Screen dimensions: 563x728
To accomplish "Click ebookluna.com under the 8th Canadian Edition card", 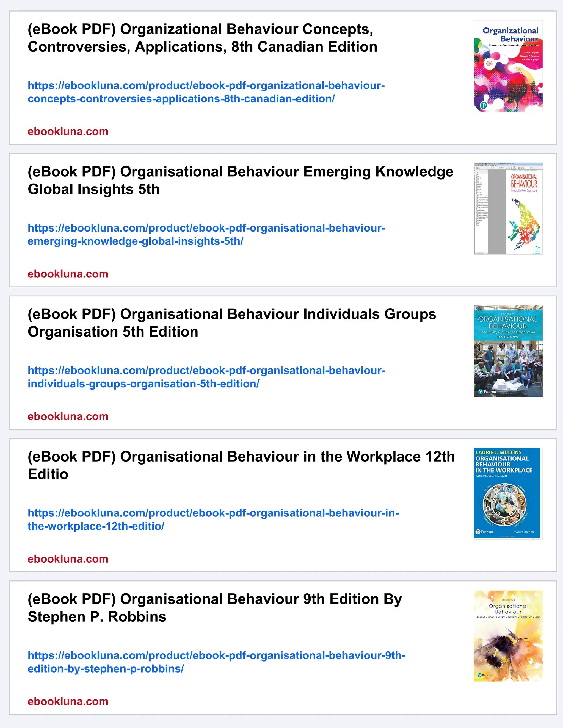I will pos(68,131).
